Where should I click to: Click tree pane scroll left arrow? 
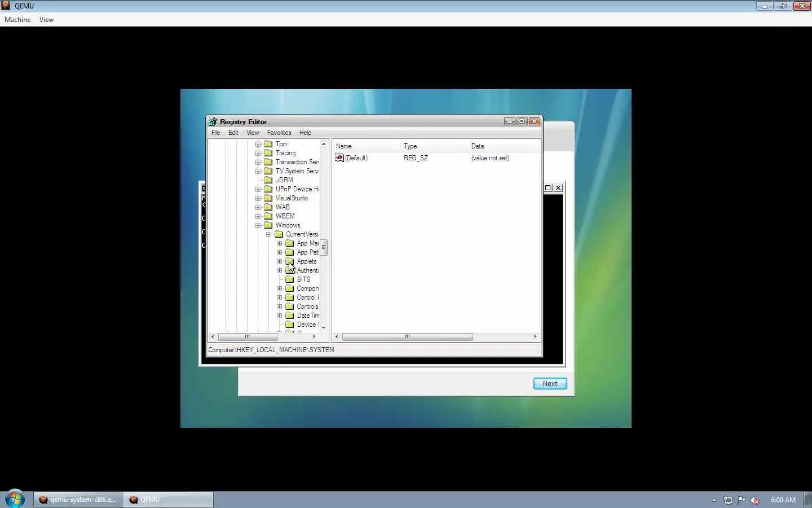(x=213, y=336)
